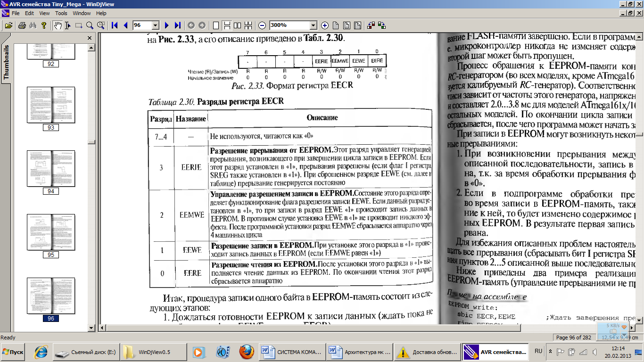Click the grey Forward navigation button

coord(202,25)
